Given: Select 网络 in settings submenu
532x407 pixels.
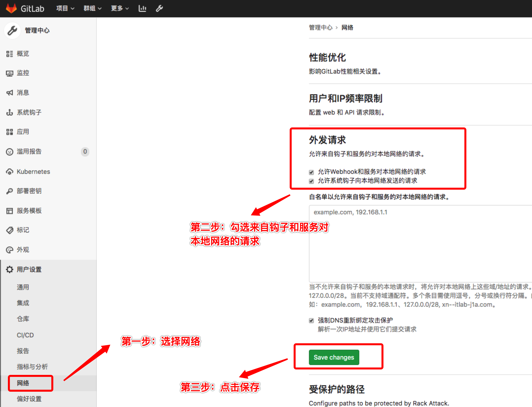Looking at the screenshot, I should (23, 383).
